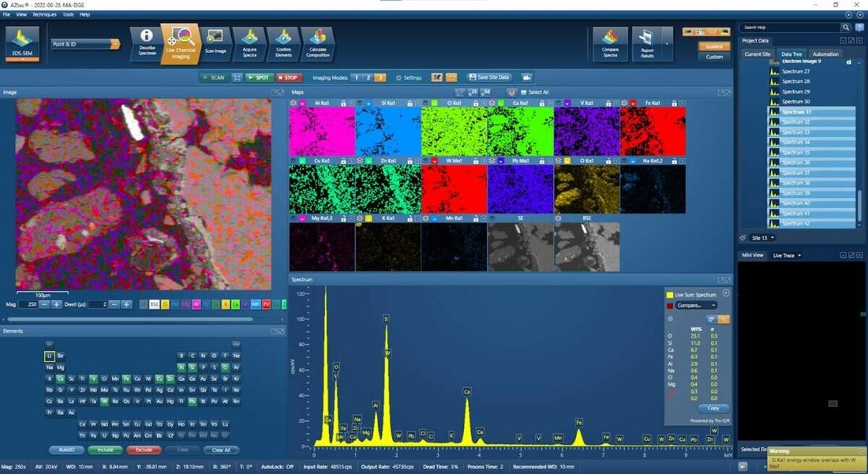
Task: Click the Scan Image step icon
Action: pyautogui.click(x=215, y=41)
